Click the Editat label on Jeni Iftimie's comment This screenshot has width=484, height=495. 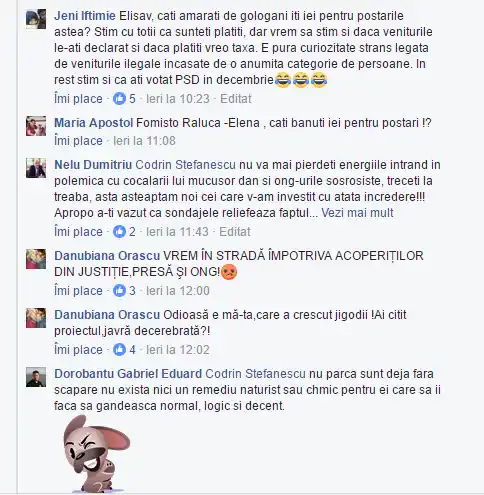coord(236,99)
